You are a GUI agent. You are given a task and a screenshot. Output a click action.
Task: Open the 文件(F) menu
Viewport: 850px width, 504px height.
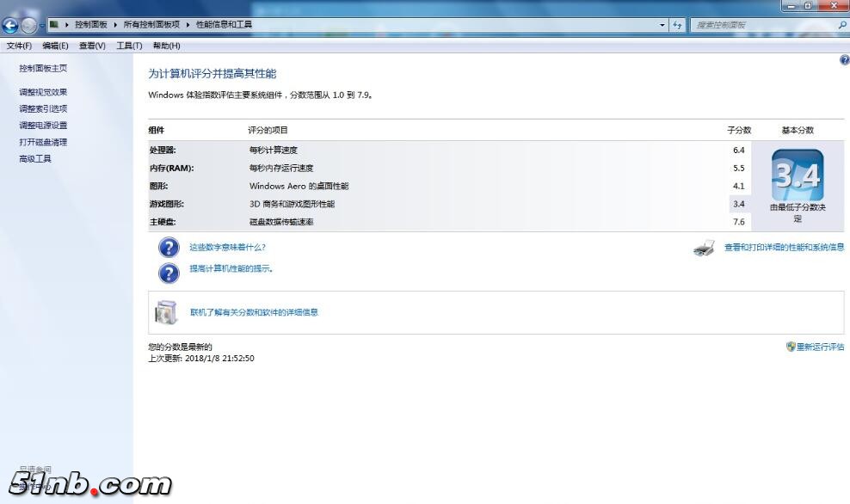pos(19,46)
